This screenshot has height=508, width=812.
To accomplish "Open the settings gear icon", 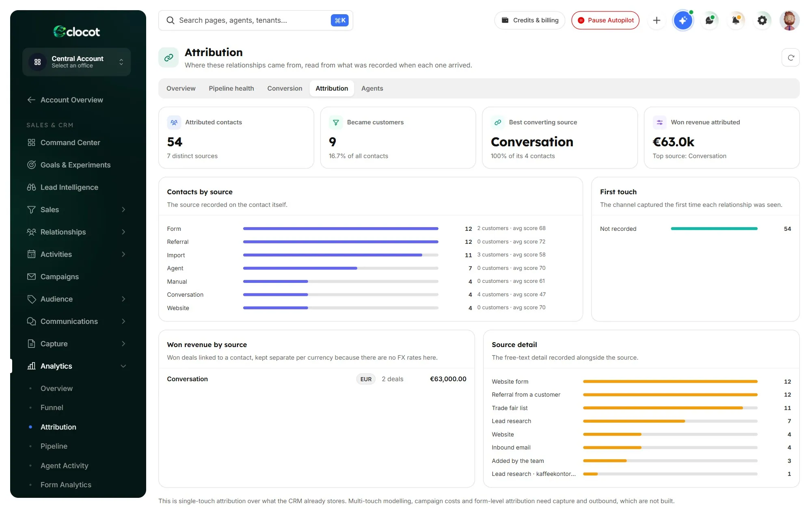I will tap(762, 20).
